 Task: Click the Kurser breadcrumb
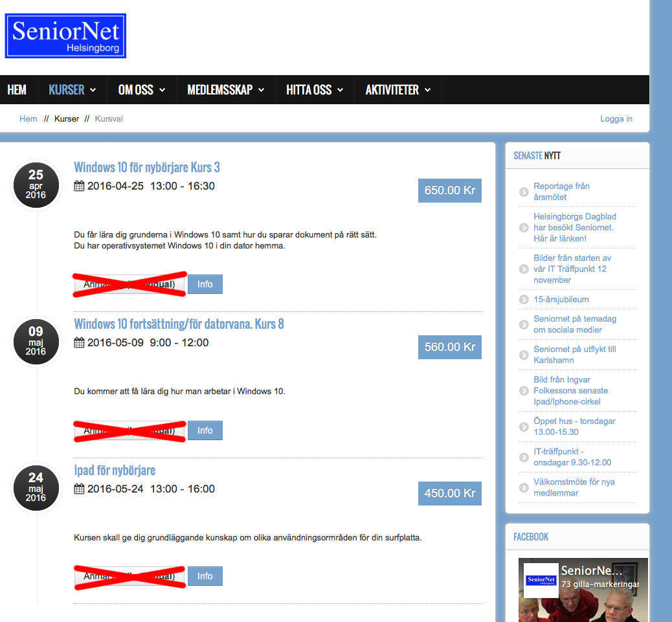[x=67, y=118]
